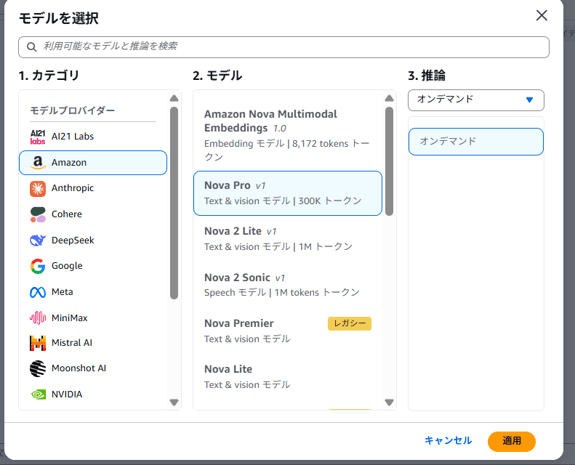Select the Anthropic provider name
This screenshot has width=575, height=465.
73,188
